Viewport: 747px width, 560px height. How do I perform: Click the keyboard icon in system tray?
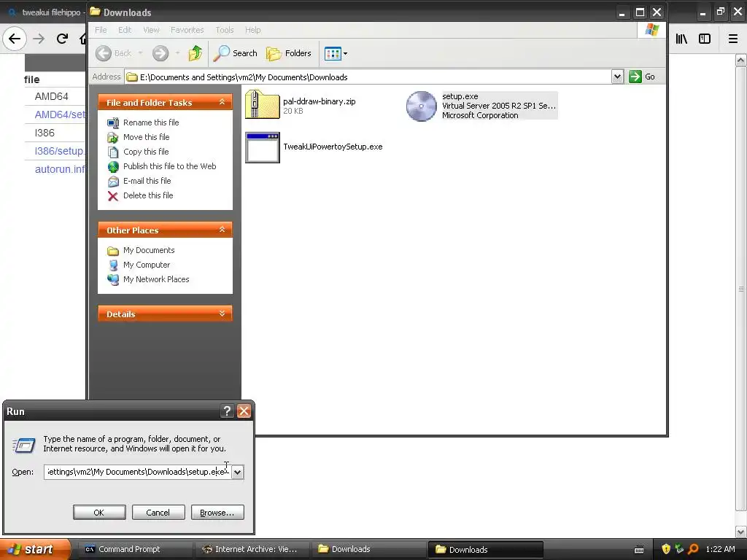click(639, 550)
